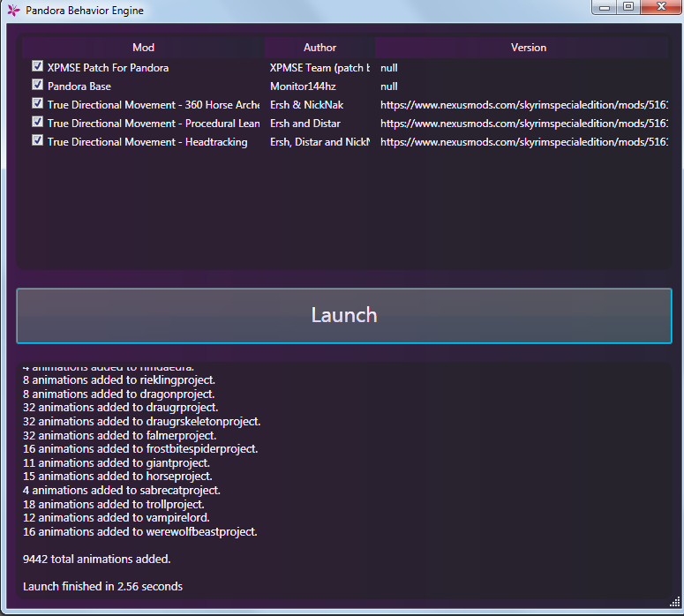Viewport: 684px width, 616px height.
Task: Sort by the Author column header
Action: pos(319,48)
